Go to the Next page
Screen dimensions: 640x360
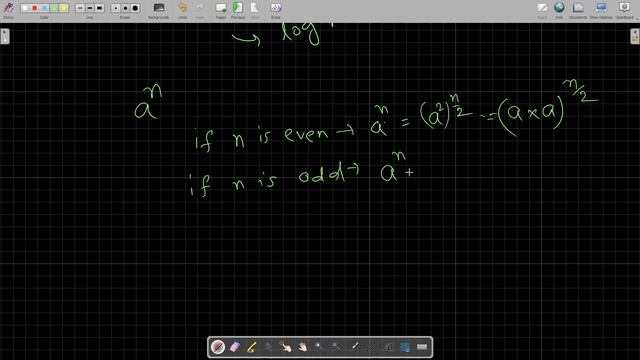click(x=255, y=9)
